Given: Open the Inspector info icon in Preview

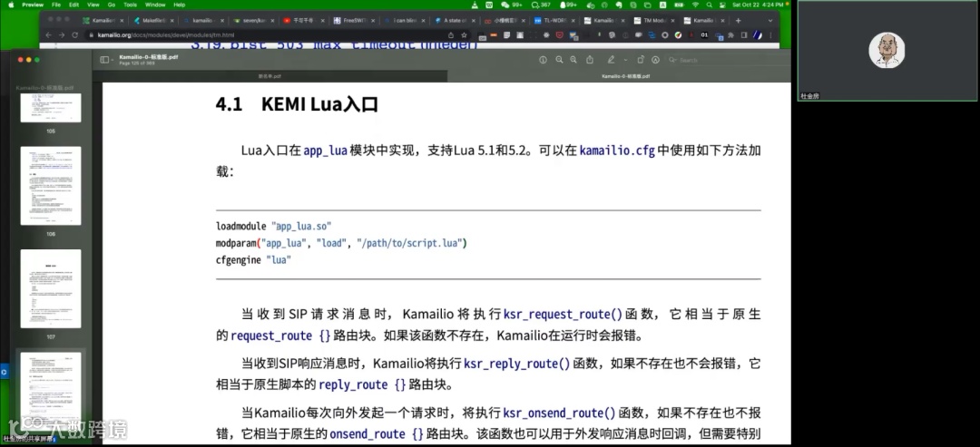Looking at the screenshot, I should click(543, 60).
